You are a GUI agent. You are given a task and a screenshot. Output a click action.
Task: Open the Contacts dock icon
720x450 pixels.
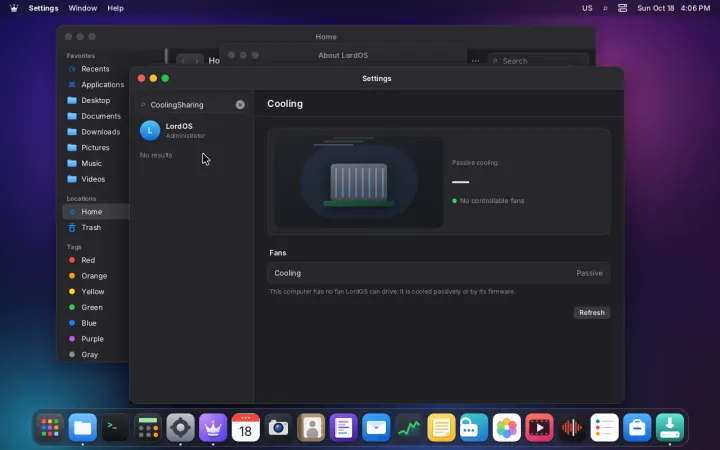coord(311,428)
